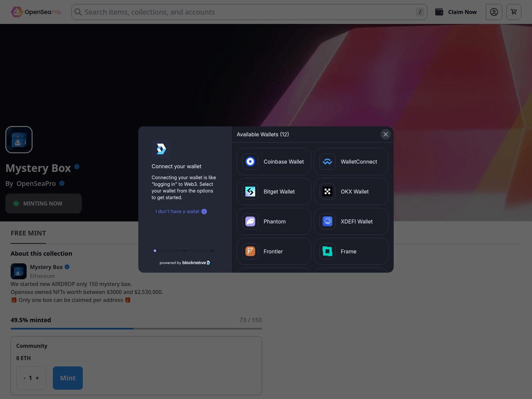Click the first step dot in the progress indicator
Screen dimensions: 532x399
[x=155, y=251]
